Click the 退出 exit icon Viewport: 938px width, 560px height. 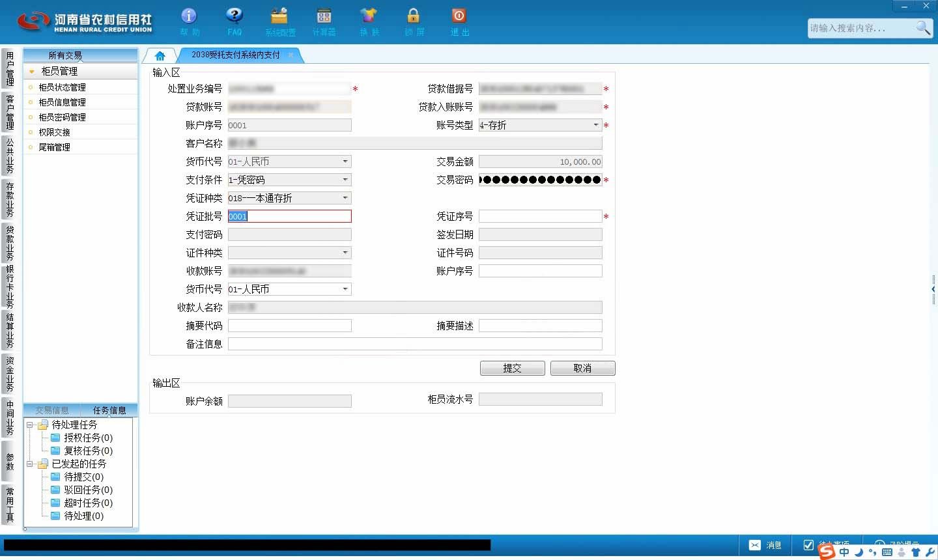point(459,16)
